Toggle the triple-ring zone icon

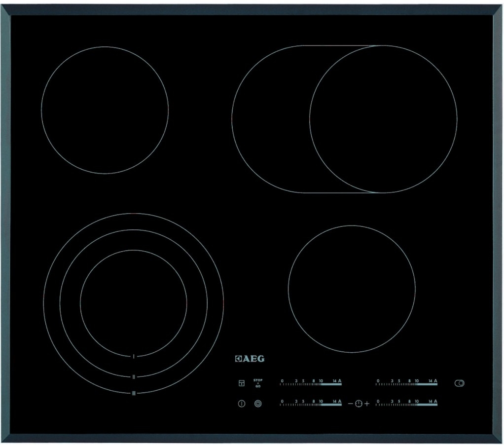click(257, 404)
